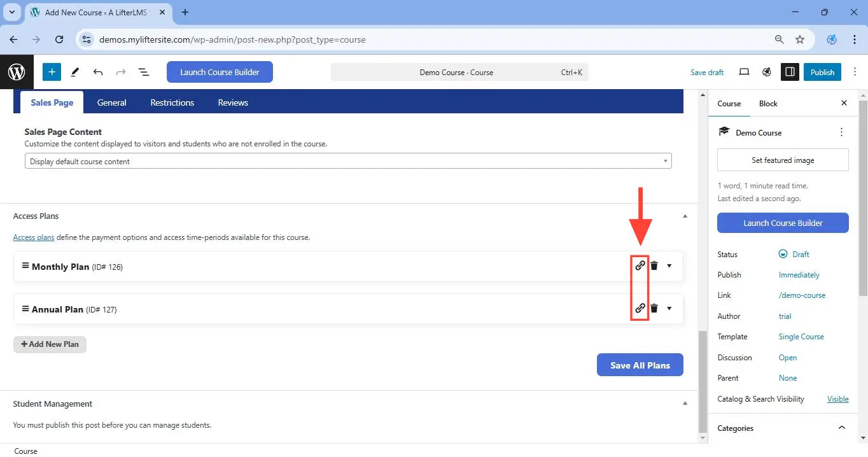Undo the last change

tap(98, 72)
